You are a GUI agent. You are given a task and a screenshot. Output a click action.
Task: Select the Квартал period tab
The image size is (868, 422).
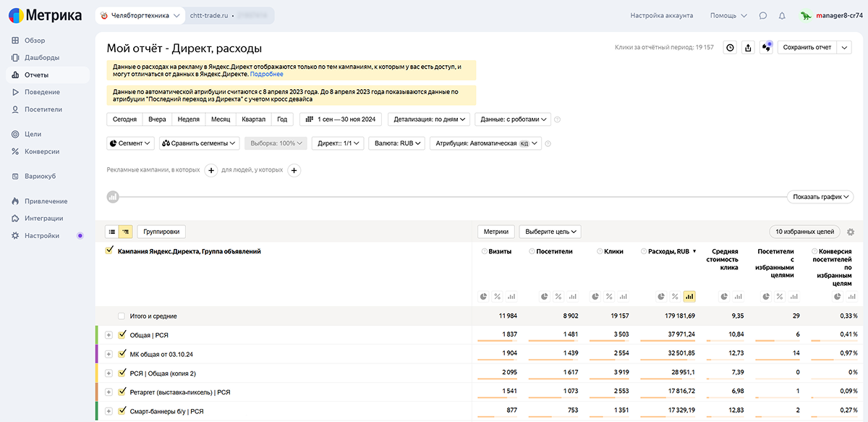253,119
